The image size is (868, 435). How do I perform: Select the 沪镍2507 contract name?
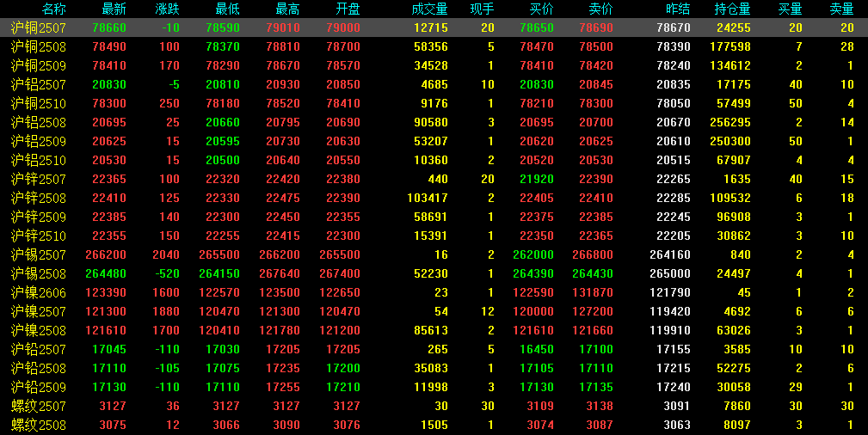[x=38, y=311]
